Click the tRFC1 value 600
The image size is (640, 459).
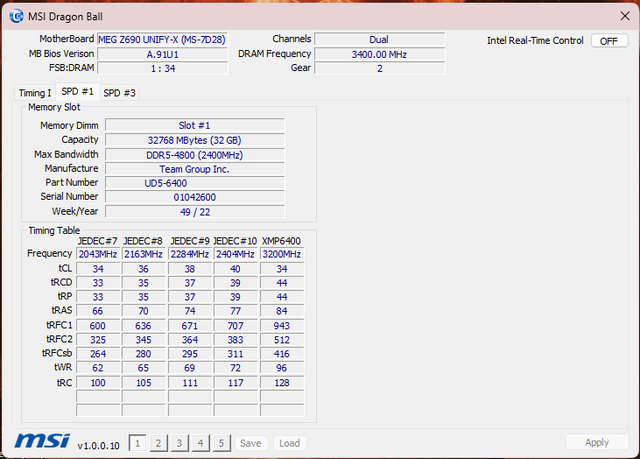coord(98,326)
